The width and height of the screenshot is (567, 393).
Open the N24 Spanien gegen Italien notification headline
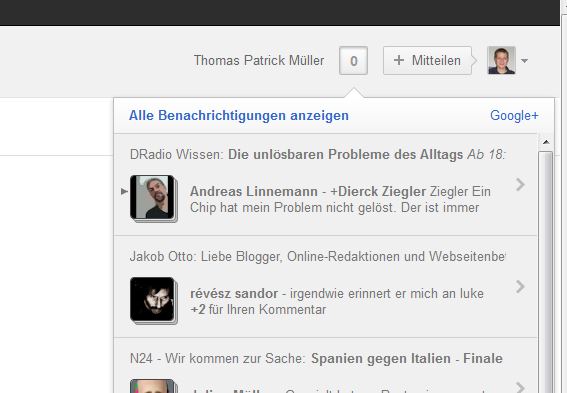[x=316, y=359]
